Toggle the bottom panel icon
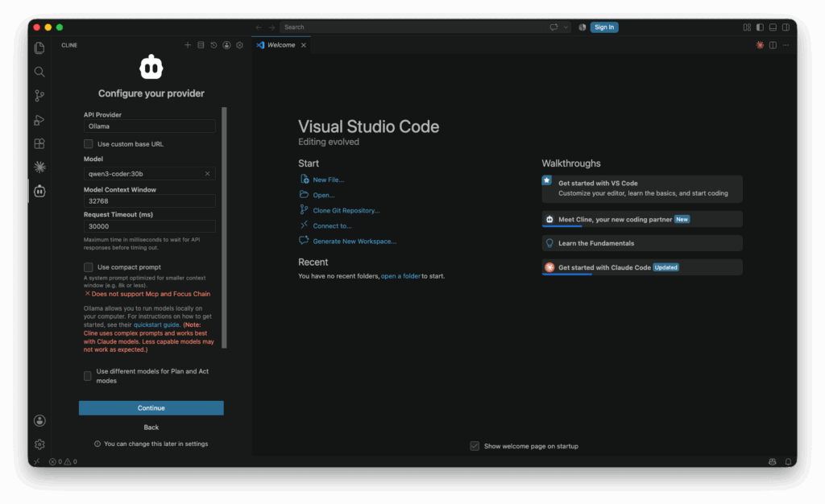The width and height of the screenshot is (825, 504). [773, 27]
